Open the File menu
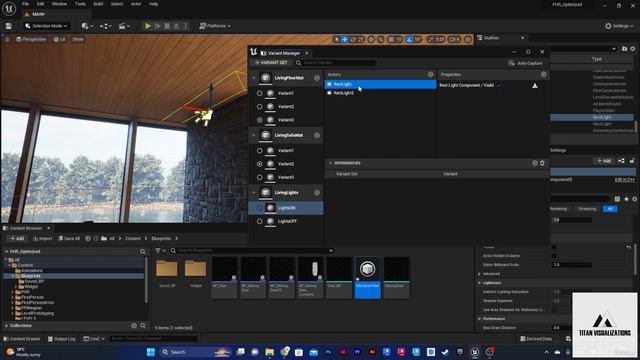Image resolution: width=640 pixels, height=360 pixels. pos(25,4)
